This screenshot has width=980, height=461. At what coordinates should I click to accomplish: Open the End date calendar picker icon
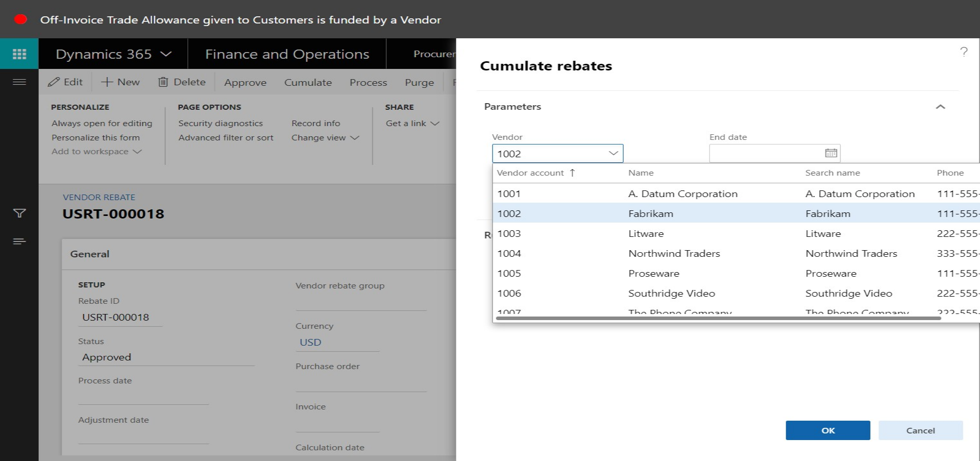[830, 153]
